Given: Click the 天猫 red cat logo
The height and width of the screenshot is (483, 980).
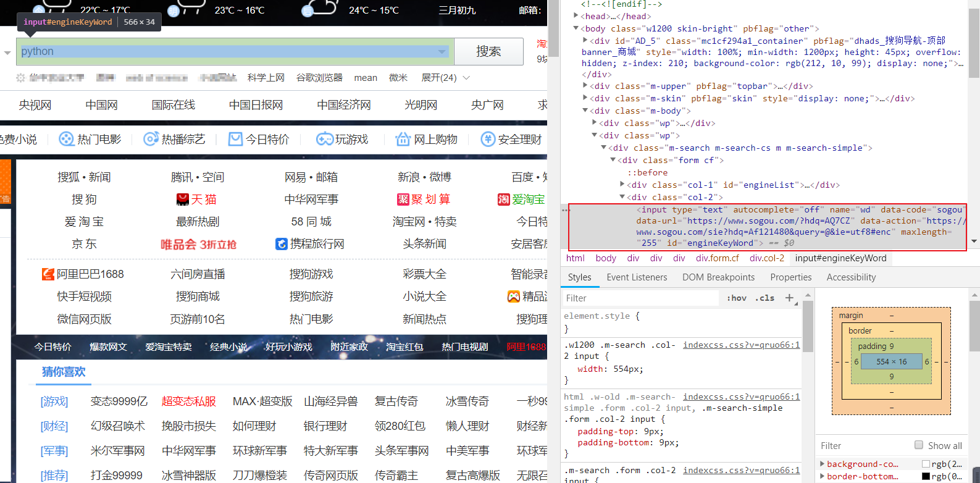Looking at the screenshot, I should tap(183, 199).
